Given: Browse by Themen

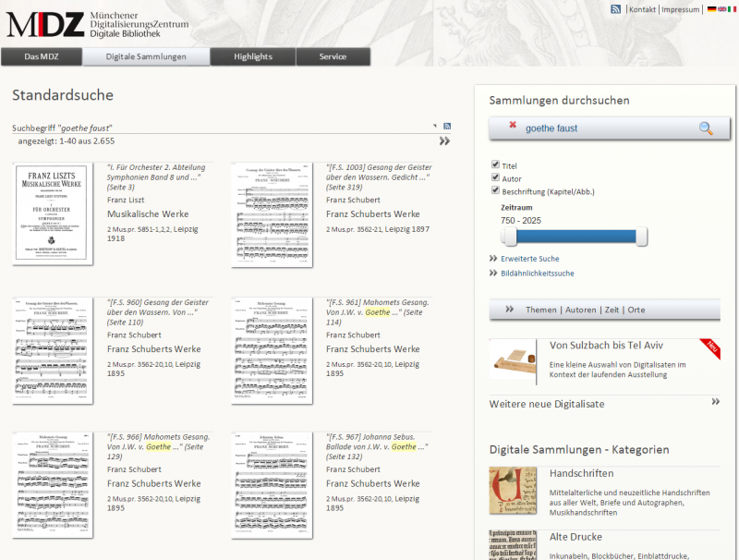Looking at the screenshot, I should coord(541,310).
